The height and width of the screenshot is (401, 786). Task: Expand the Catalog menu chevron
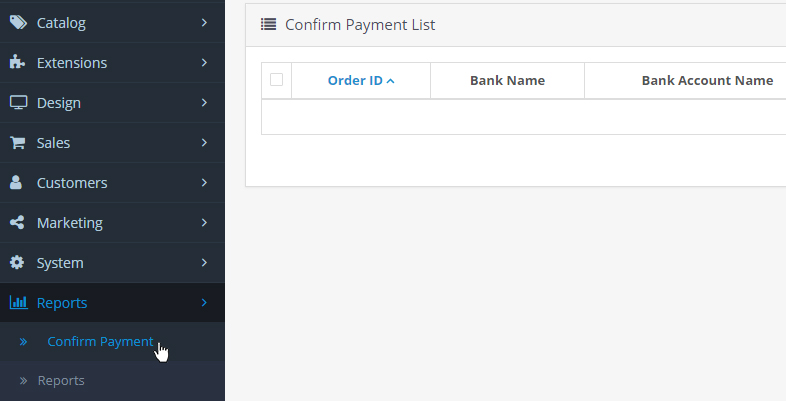tap(203, 22)
